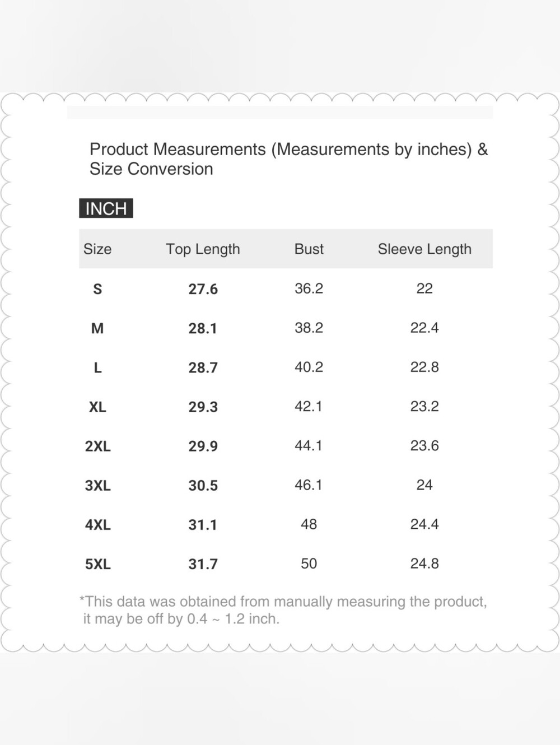Click the Top Length column header
Viewport: 560px width, 745px height.
[x=203, y=249]
